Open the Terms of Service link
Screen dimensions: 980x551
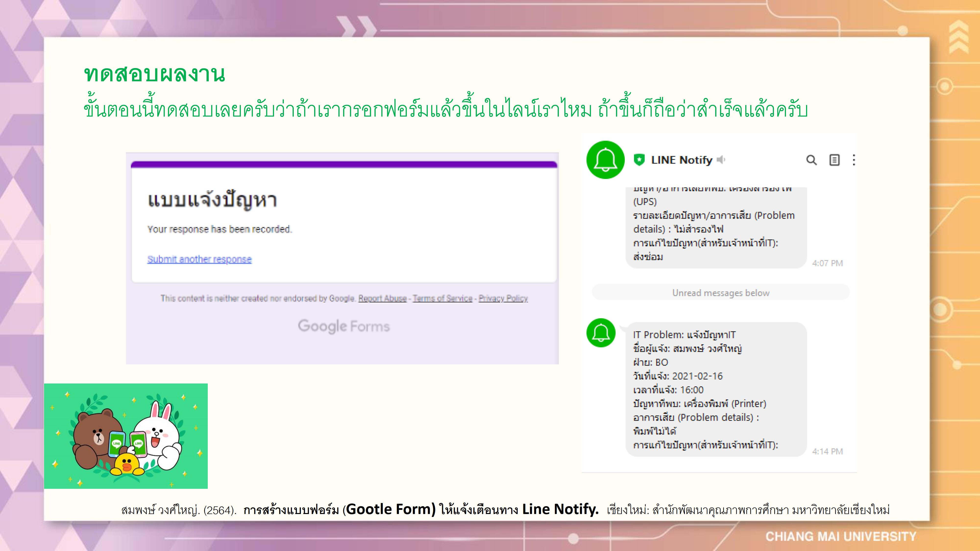click(442, 299)
